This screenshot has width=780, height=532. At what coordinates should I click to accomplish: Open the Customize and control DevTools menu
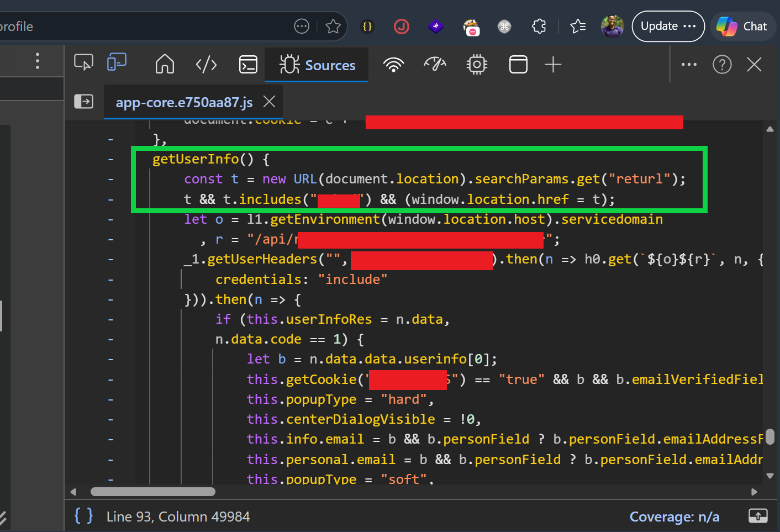pyautogui.click(x=689, y=65)
